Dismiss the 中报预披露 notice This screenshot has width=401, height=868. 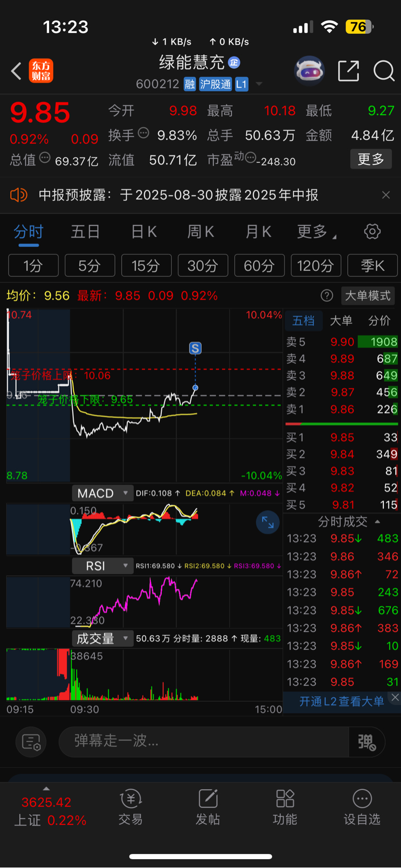[x=386, y=195]
